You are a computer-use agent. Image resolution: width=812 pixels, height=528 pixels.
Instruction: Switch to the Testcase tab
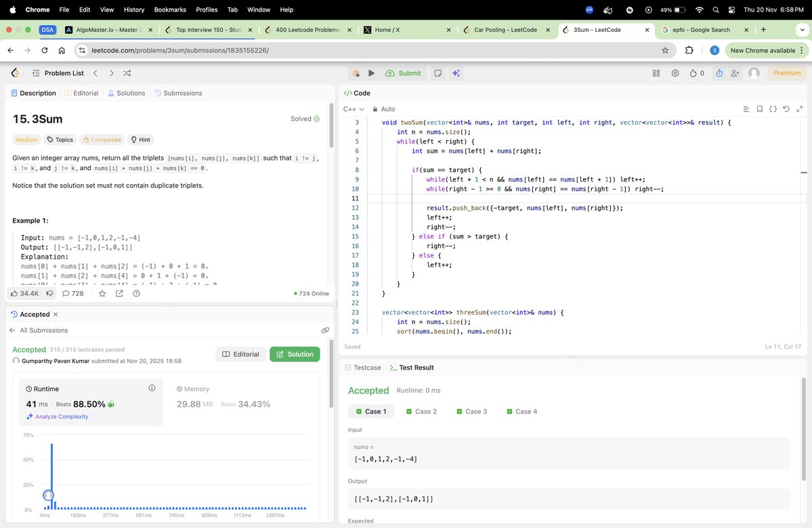[x=362, y=368]
